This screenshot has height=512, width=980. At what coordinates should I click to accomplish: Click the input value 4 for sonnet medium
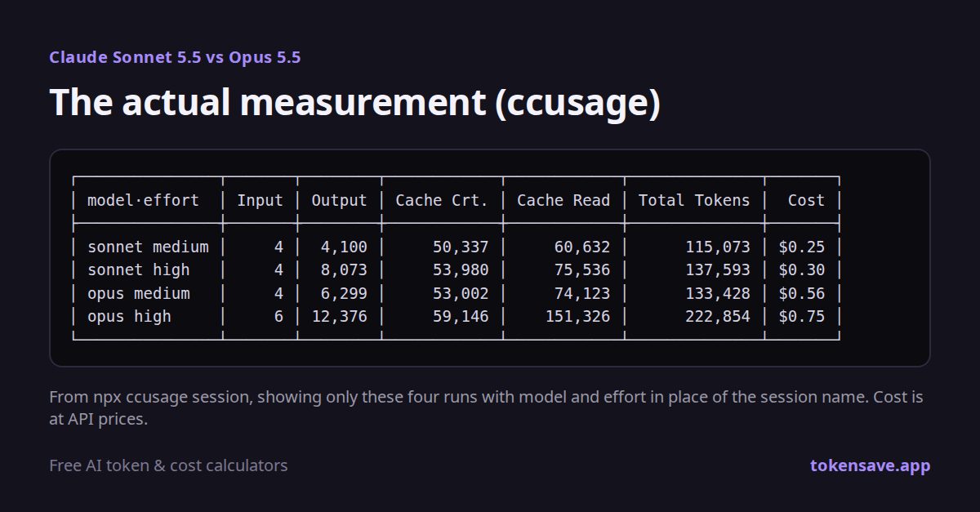(x=278, y=247)
